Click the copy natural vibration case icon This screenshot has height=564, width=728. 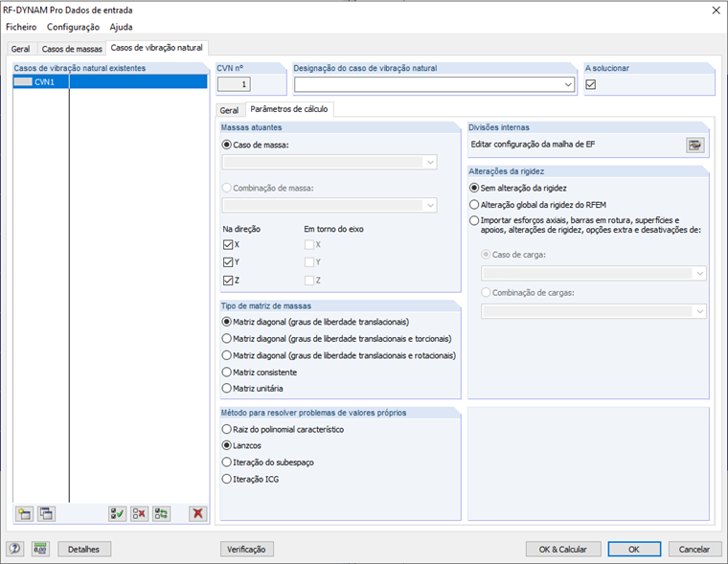46,513
